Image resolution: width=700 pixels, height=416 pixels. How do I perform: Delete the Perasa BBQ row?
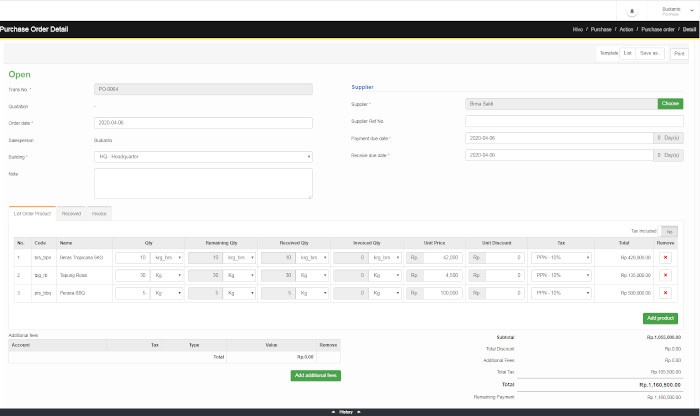[x=666, y=293]
